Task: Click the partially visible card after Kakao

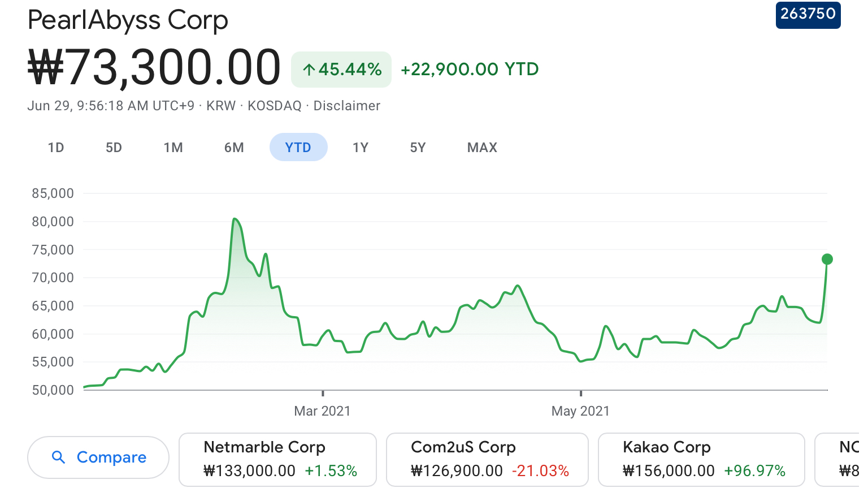Action: pos(842,459)
